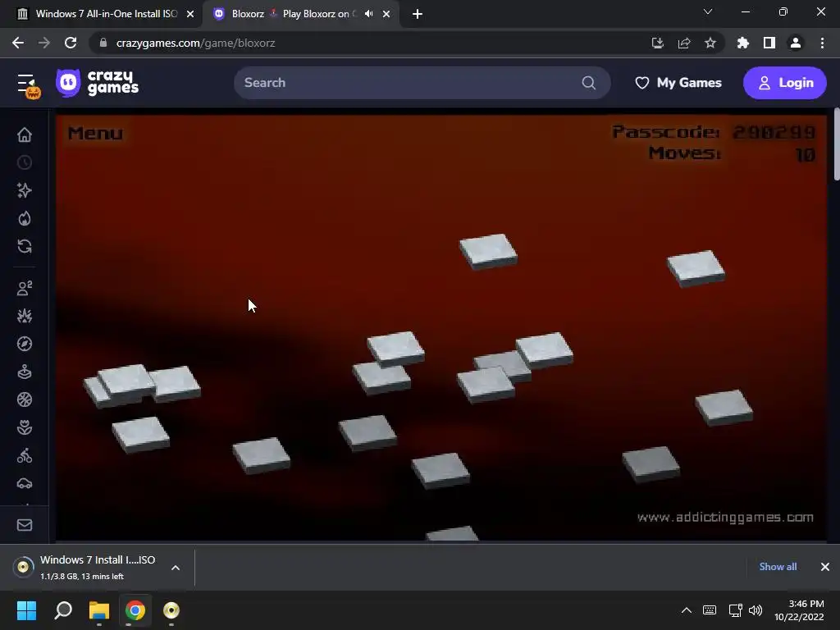Open Chrome three-dot menu
Viewport: 840px width, 630px height.
click(x=822, y=43)
